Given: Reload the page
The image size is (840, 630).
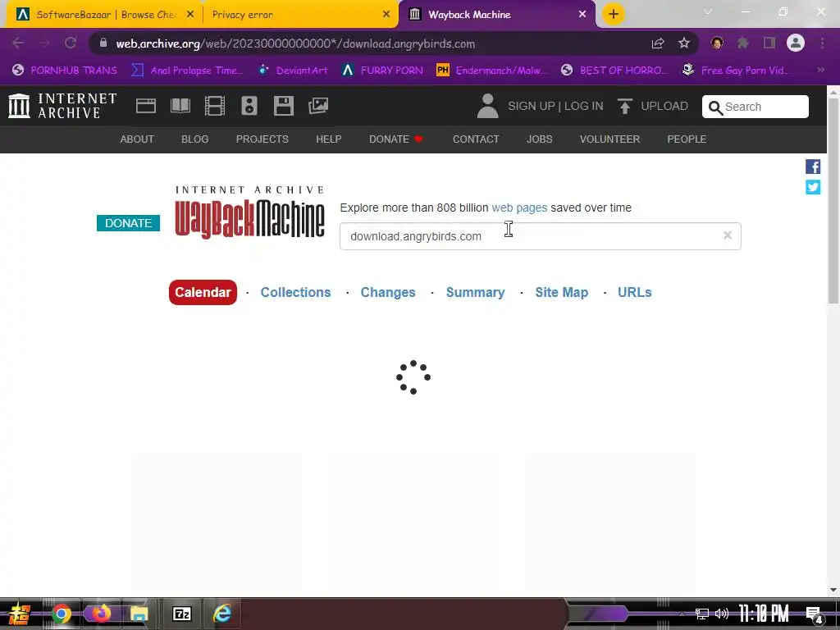Looking at the screenshot, I should tap(71, 43).
